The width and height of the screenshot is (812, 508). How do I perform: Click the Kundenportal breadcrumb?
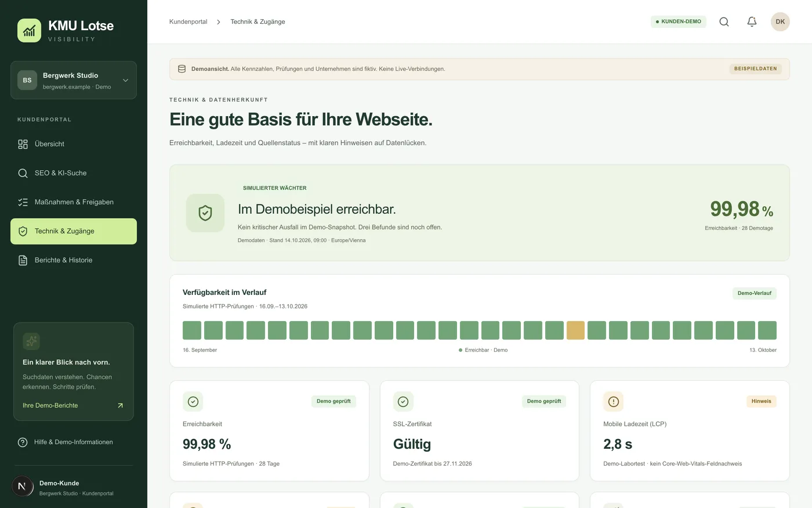pos(188,21)
